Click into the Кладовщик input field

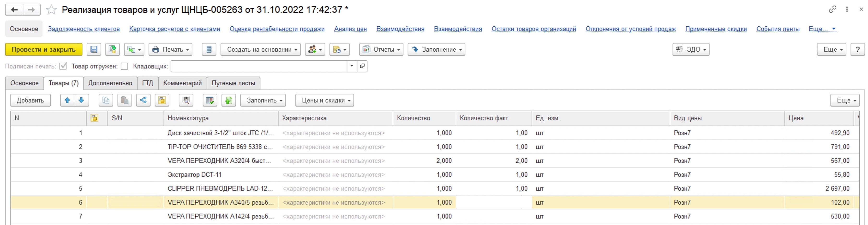[259, 66]
